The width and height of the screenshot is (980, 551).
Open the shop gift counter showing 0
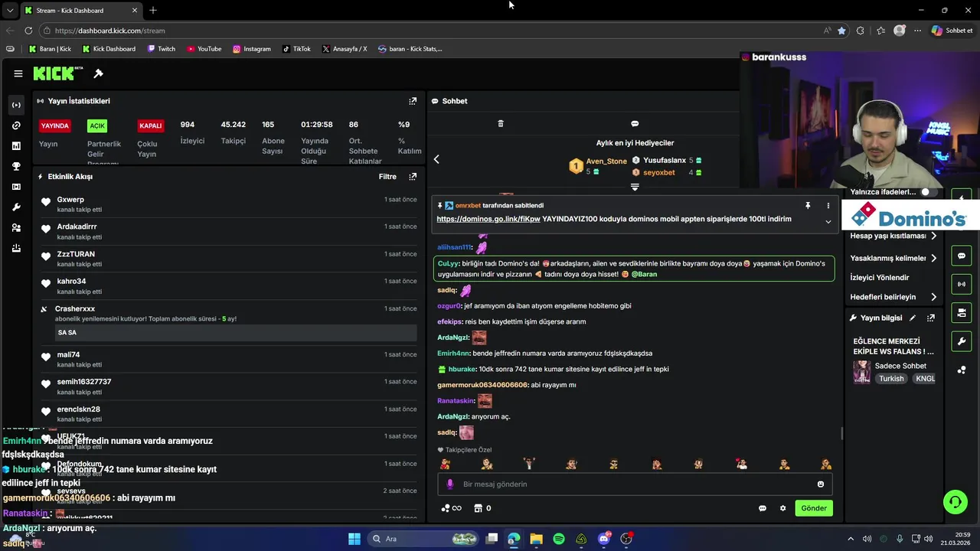coord(483,508)
